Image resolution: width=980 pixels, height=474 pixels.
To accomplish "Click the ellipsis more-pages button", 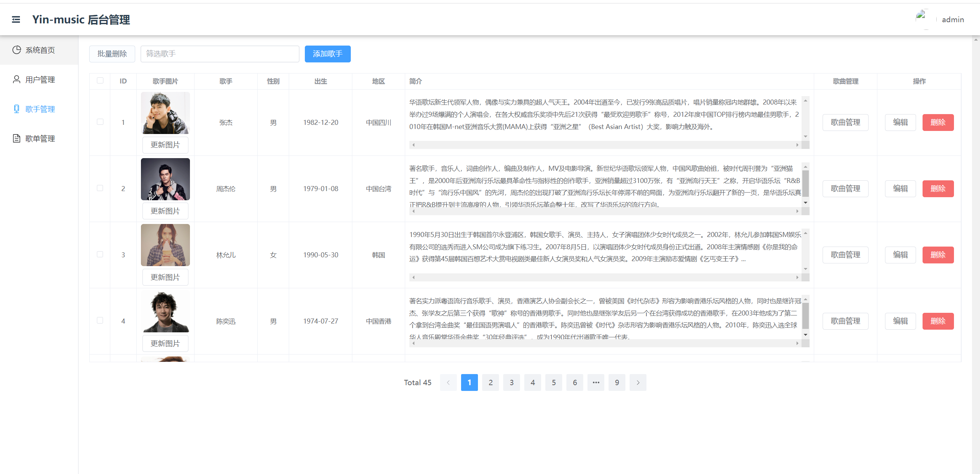I will (596, 382).
